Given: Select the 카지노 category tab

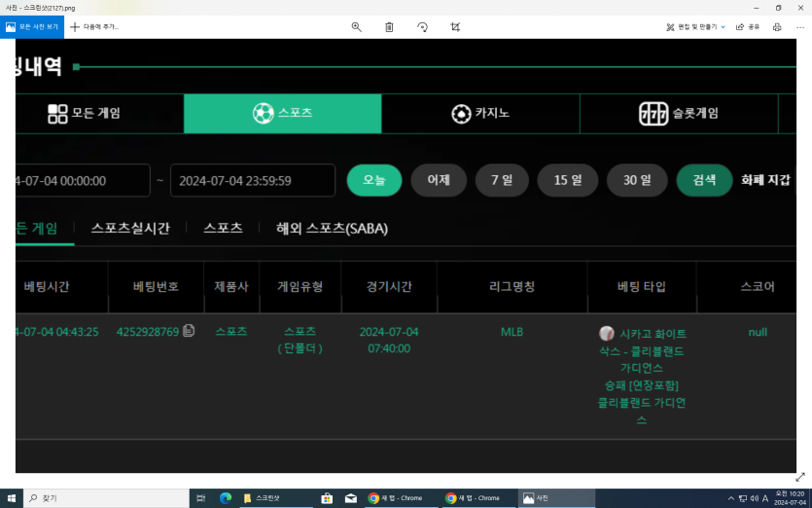Looking at the screenshot, I should pyautogui.click(x=480, y=113).
